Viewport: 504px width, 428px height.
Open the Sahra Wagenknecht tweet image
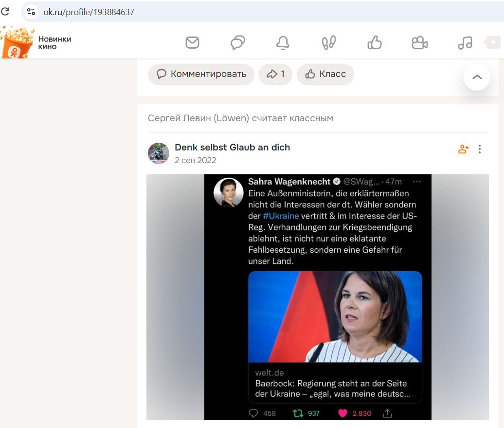pos(318,297)
